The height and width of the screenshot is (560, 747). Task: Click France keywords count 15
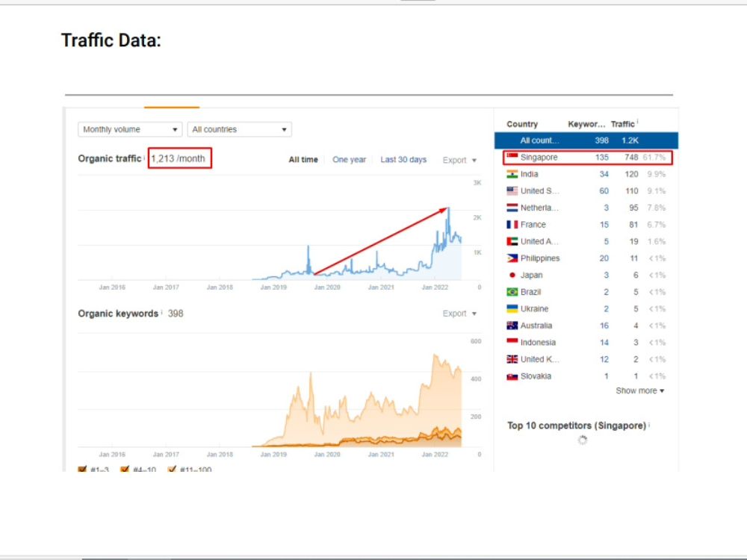(x=604, y=225)
